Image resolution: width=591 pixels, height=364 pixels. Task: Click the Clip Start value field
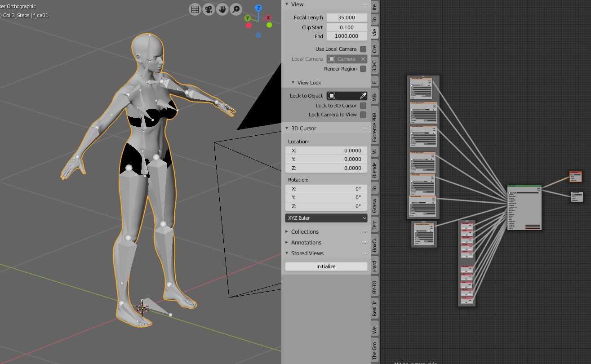click(347, 27)
